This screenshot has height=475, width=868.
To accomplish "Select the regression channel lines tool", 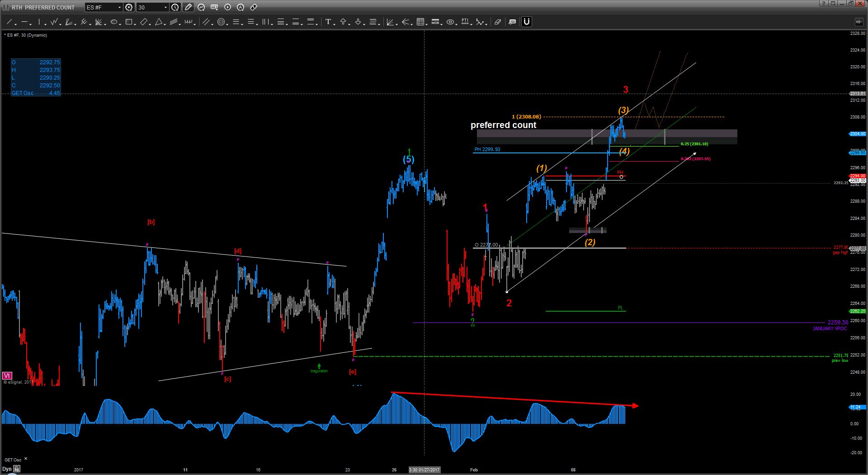I will click(175, 22).
